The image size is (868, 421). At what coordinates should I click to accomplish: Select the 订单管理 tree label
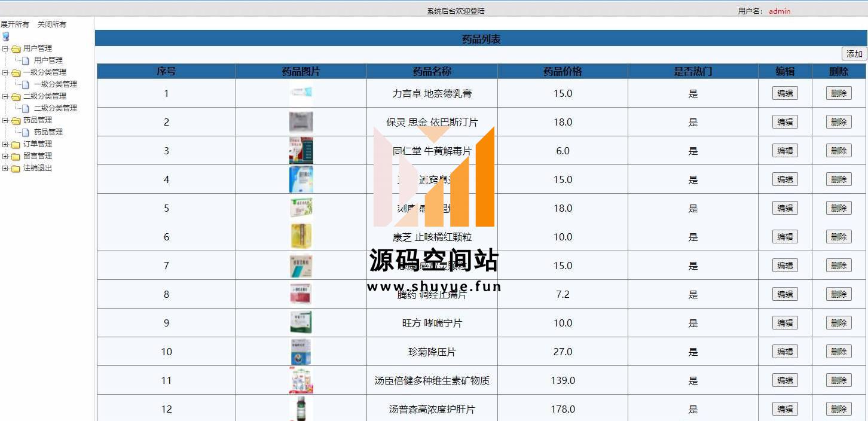pos(38,144)
